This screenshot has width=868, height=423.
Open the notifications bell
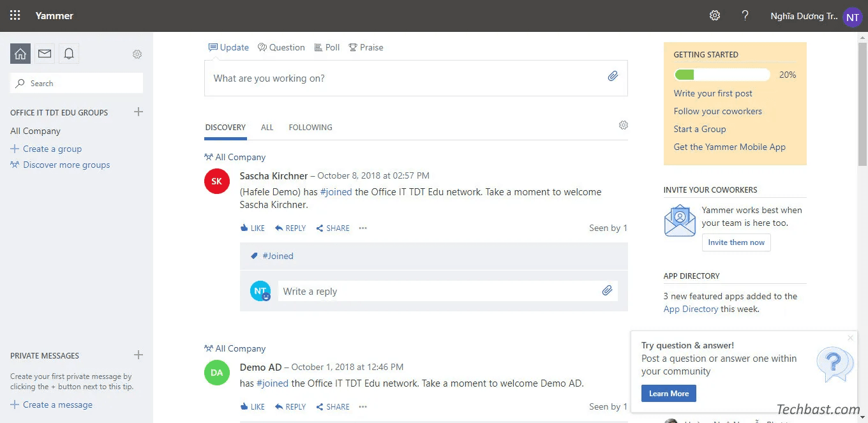coord(69,54)
